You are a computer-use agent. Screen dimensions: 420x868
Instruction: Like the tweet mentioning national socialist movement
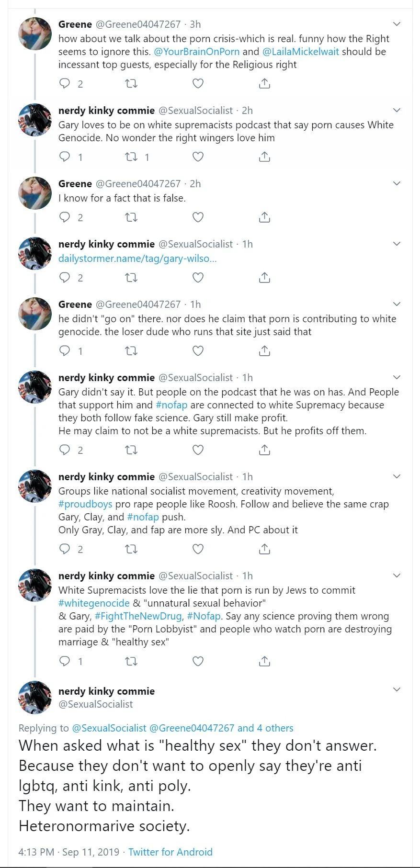point(197,549)
